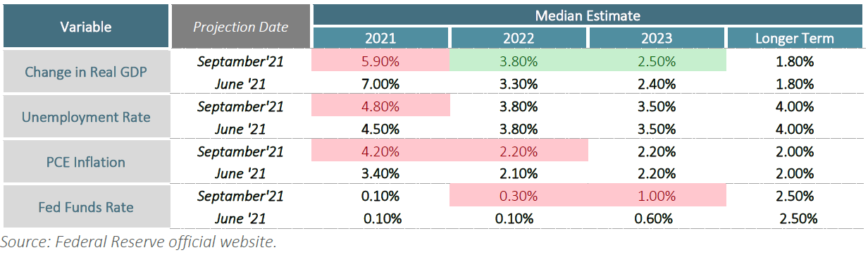Select the 2021 column header
The width and height of the screenshot is (868, 255).
click(380, 38)
